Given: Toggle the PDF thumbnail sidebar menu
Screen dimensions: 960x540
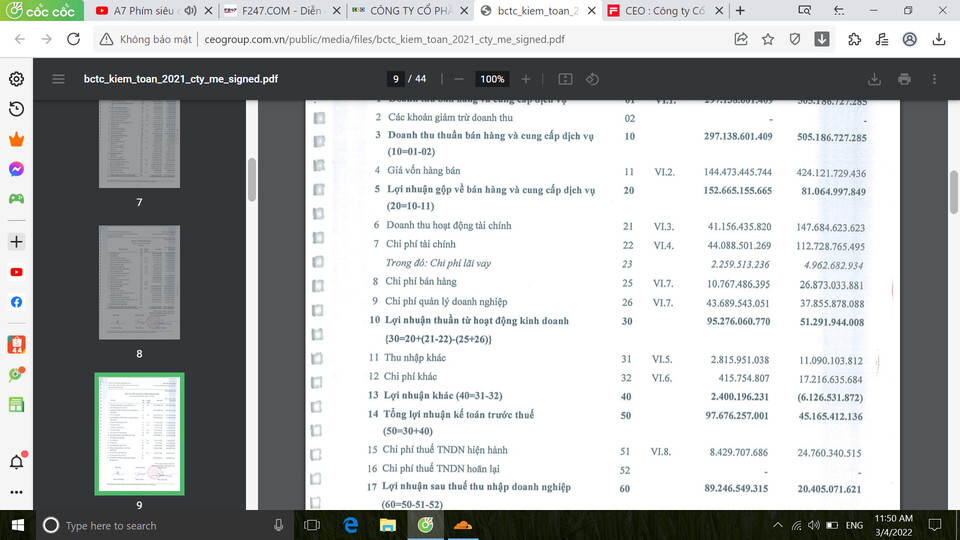Looking at the screenshot, I should click(x=58, y=79).
